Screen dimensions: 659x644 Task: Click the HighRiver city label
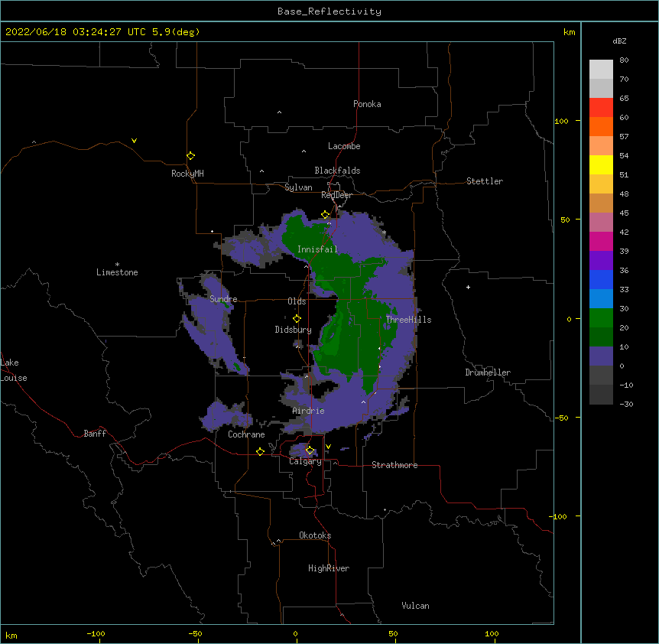point(329,568)
